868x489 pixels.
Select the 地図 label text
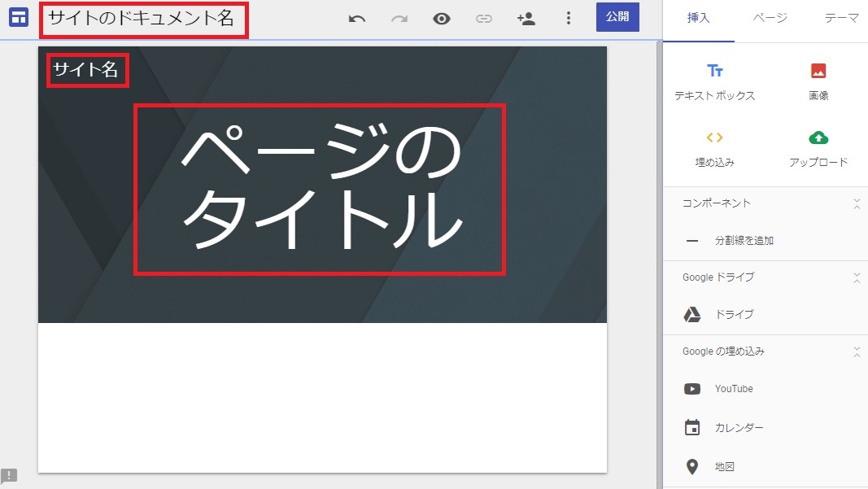pos(725,467)
